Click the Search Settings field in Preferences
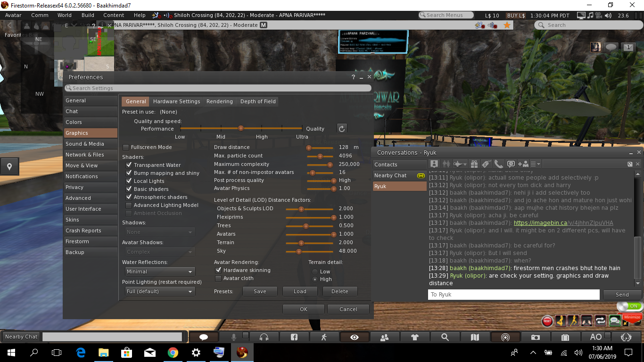This screenshot has height=362, width=644. [218, 88]
